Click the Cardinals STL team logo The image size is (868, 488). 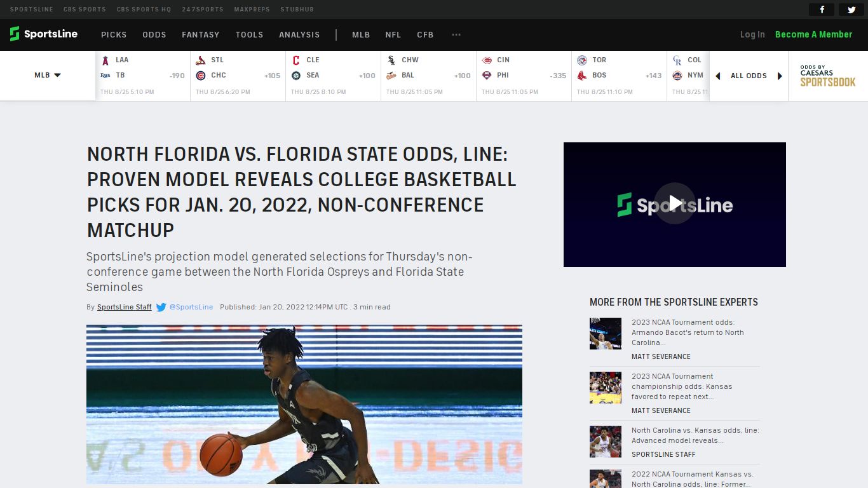pyautogui.click(x=201, y=60)
